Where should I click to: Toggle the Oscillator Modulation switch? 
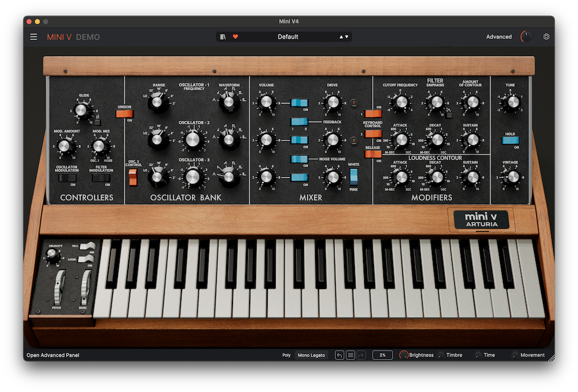(66, 178)
